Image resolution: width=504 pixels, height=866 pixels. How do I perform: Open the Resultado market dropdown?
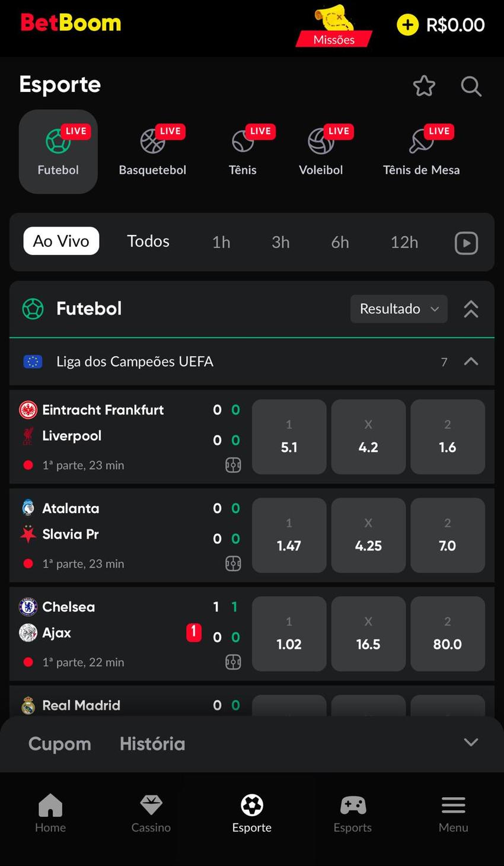[398, 308]
